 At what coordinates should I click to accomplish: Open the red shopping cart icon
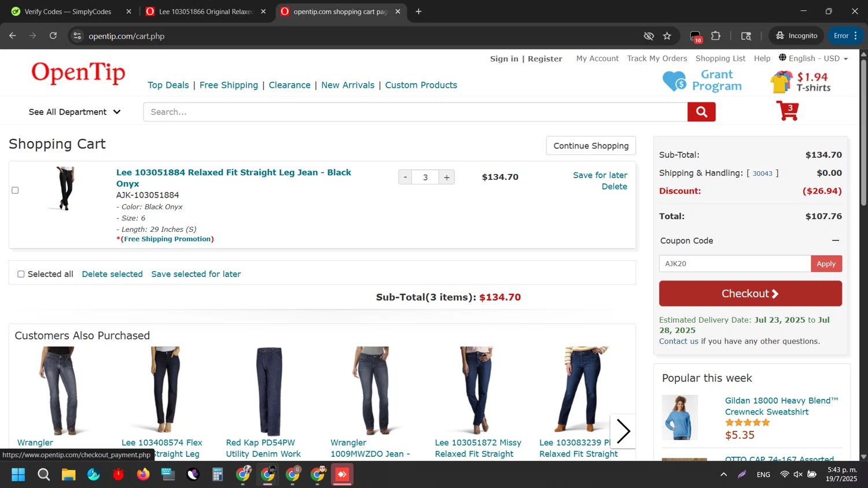click(788, 110)
